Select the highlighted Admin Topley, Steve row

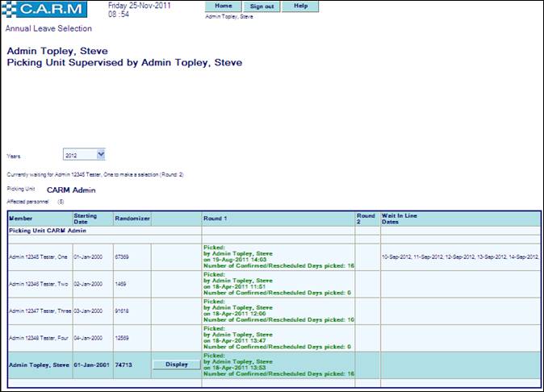point(37,364)
